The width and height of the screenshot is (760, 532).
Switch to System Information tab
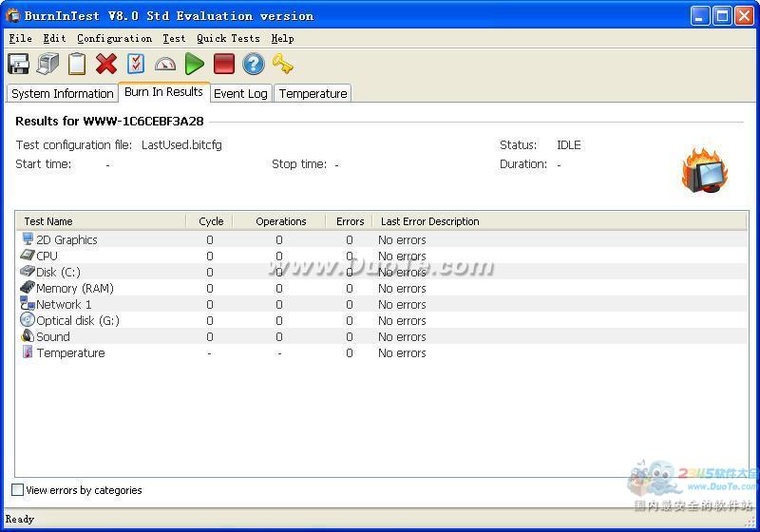pos(62,93)
